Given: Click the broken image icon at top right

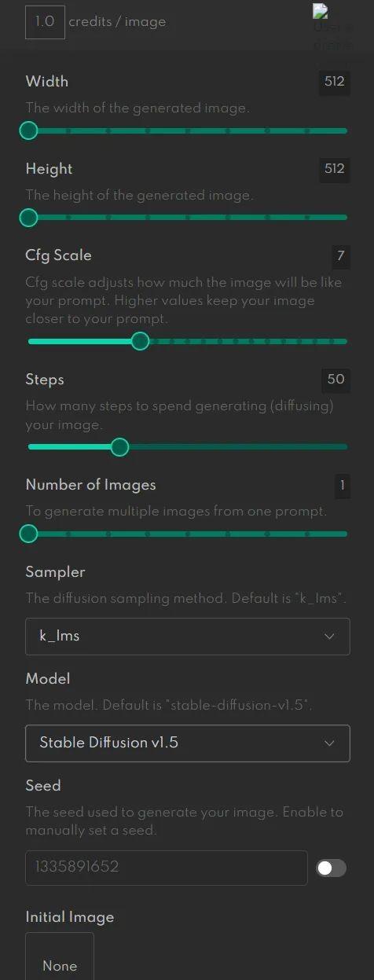Looking at the screenshot, I should click(x=332, y=28).
